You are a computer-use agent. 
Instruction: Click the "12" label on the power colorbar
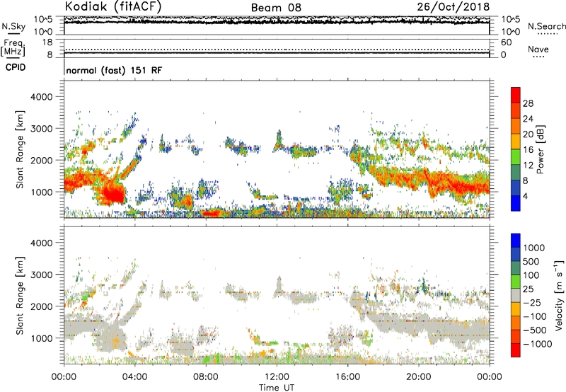tap(528, 166)
